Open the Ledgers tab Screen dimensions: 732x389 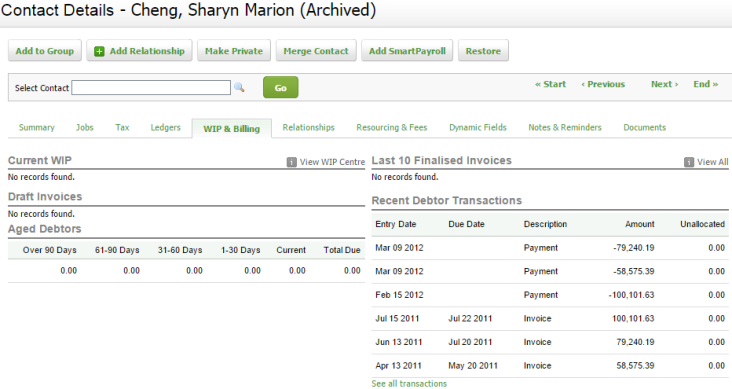click(165, 127)
